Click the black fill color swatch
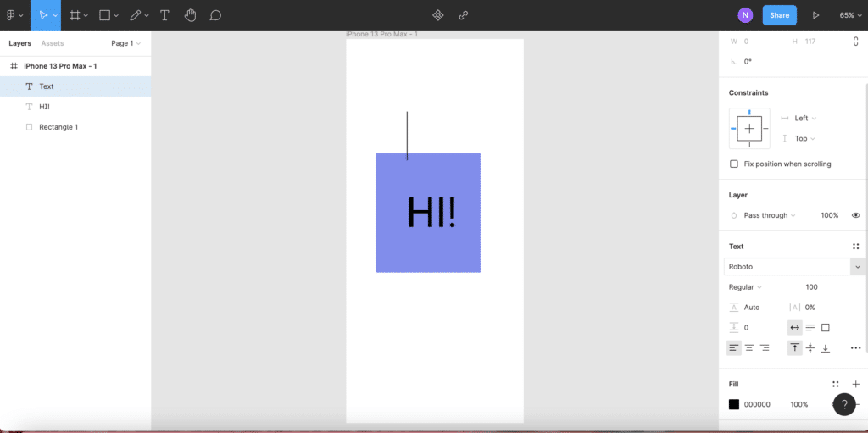The width and height of the screenshot is (868, 433). click(x=734, y=404)
